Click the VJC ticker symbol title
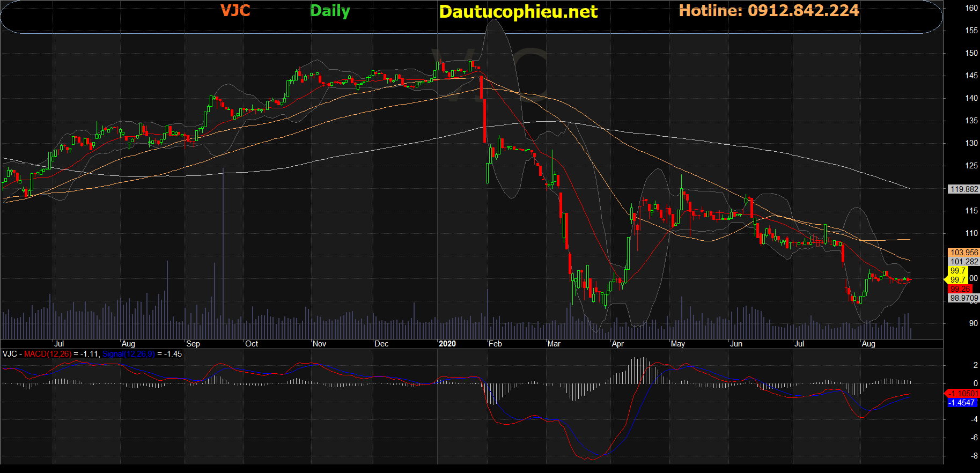This screenshot has width=980, height=473. tap(235, 11)
